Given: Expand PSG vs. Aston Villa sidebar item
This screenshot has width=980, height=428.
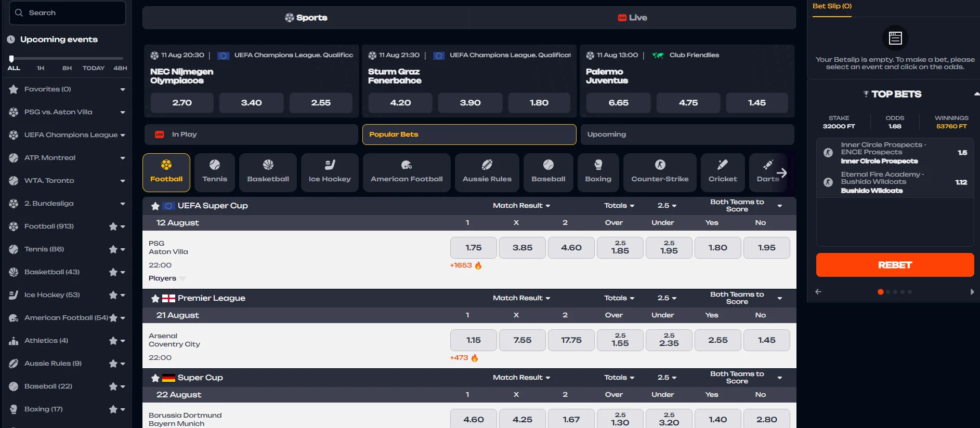Looking at the screenshot, I should [123, 112].
